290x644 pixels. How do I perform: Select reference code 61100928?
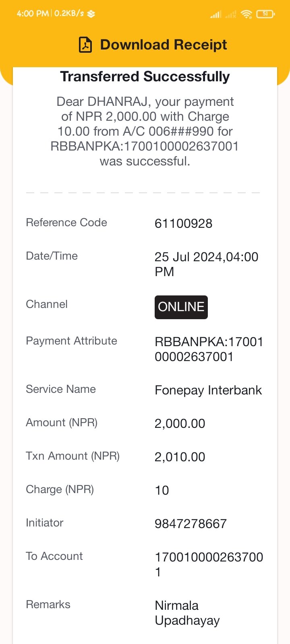click(184, 223)
